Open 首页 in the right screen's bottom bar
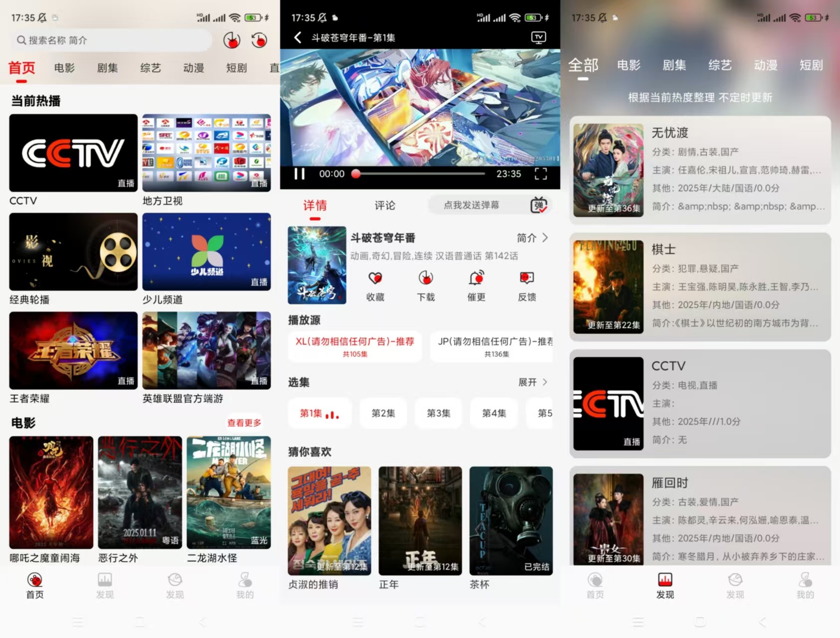The height and width of the screenshot is (638, 840). coord(595,586)
